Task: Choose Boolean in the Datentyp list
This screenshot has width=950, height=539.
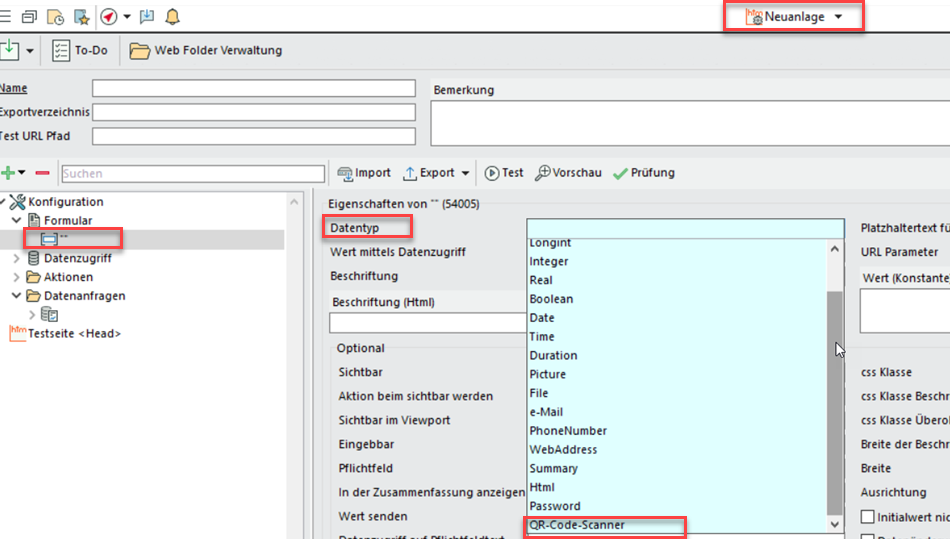Action: (x=551, y=299)
